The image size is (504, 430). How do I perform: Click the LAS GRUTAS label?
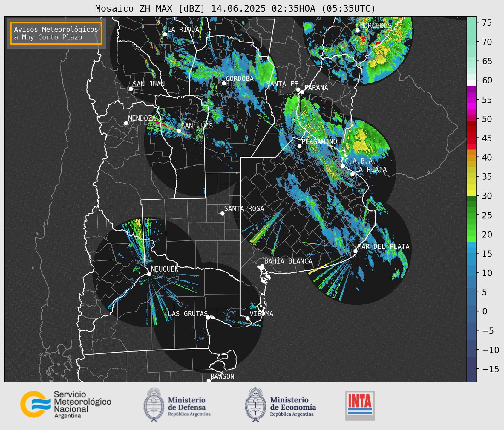[188, 314]
